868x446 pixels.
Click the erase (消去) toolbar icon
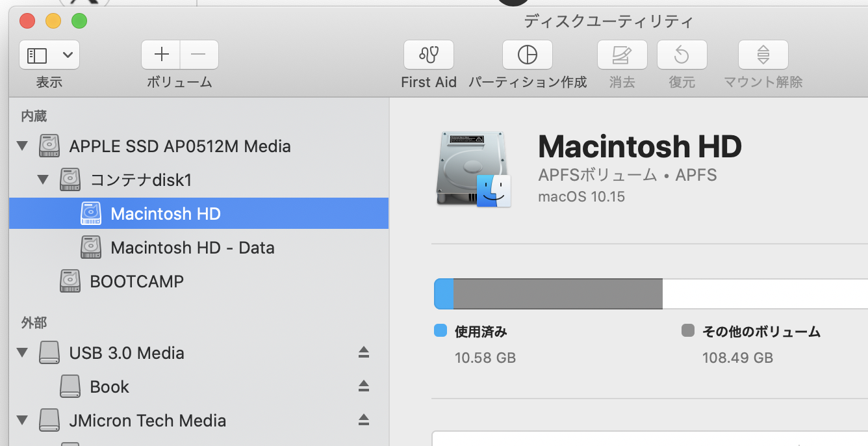pyautogui.click(x=622, y=55)
